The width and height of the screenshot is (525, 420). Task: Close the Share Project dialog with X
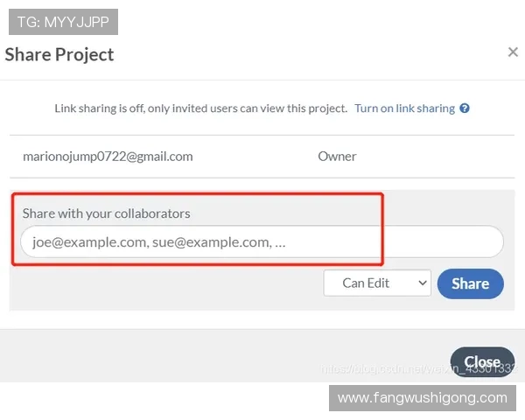click(513, 52)
